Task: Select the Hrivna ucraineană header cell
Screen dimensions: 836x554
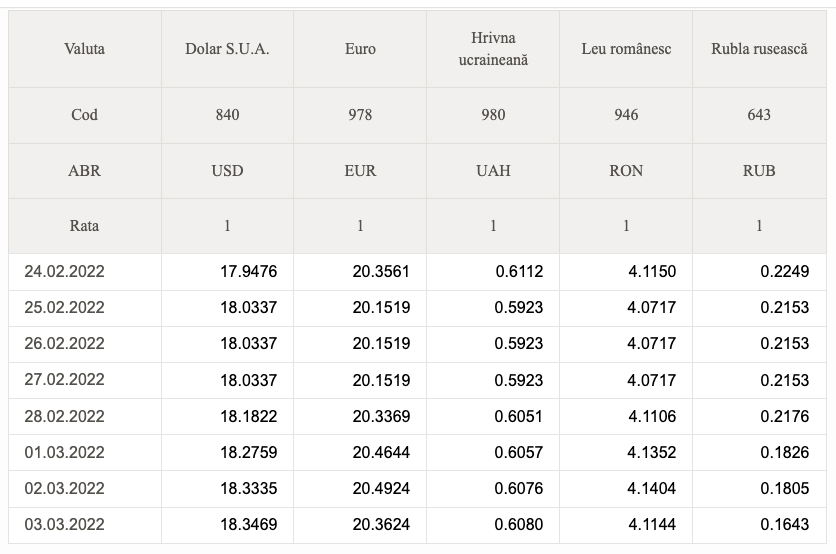Action: pyautogui.click(x=493, y=48)
